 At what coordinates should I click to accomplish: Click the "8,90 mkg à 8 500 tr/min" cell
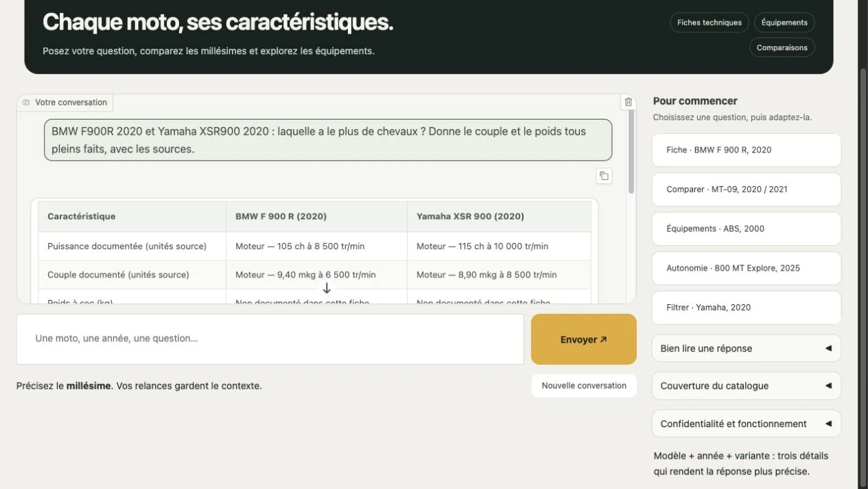pos(499,275)
